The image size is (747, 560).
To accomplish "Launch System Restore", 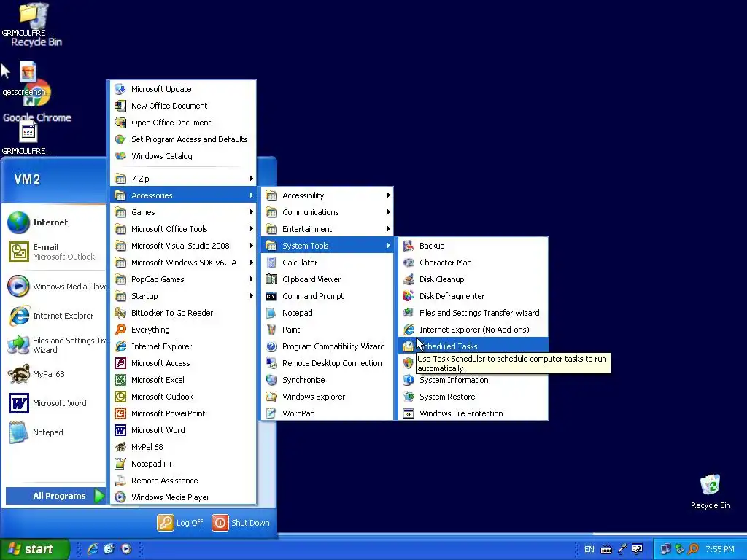I will coord(473,396).
